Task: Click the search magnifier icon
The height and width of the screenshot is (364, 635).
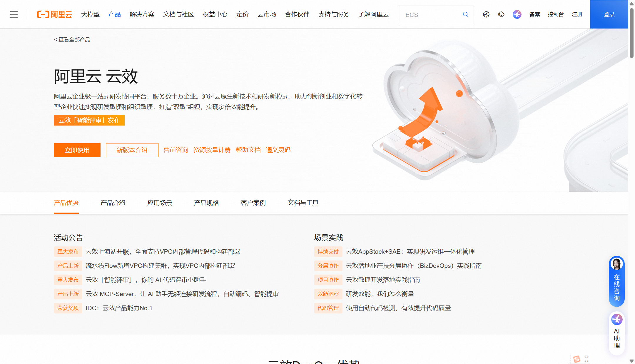Action: pos(465,14)
